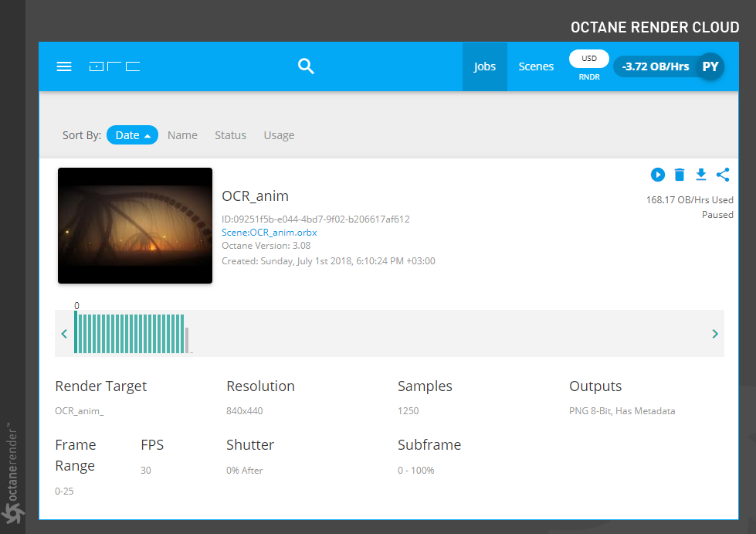756x534 pixels.
Task: Click the 0-25 frame range value
Action: tap(64, 491)
